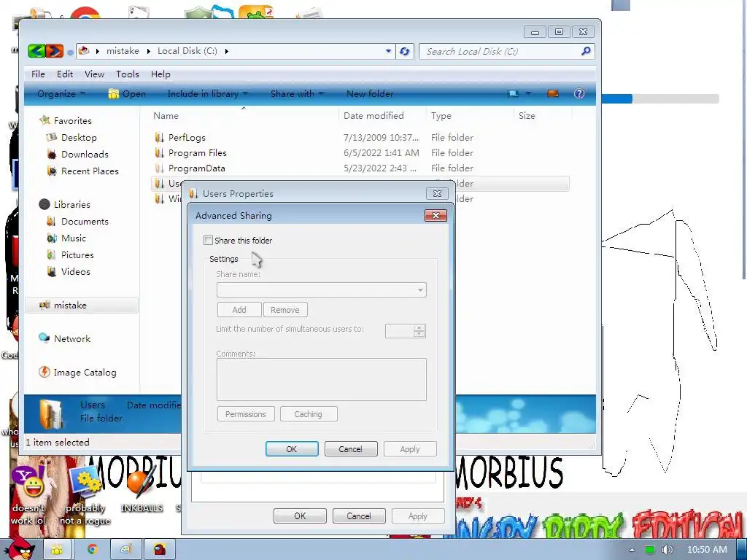Toggle the preview pane icon

click(x=553, y=93)
